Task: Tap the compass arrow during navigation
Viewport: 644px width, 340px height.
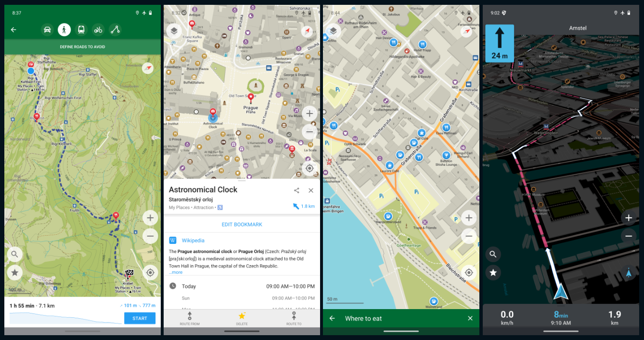Action: pos(629,272)
